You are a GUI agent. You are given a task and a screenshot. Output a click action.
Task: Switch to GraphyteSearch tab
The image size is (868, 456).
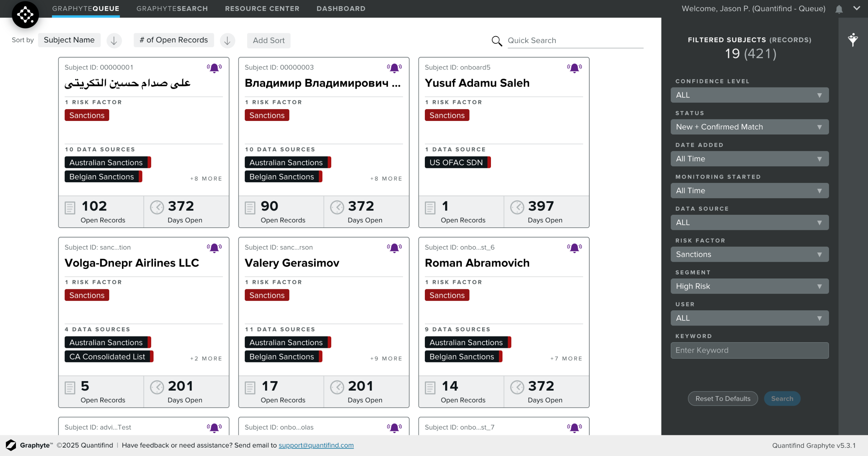[172, 8]
